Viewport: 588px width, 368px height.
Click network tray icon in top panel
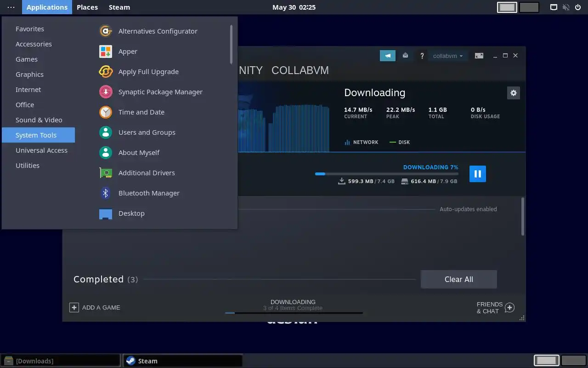(554, 7)
